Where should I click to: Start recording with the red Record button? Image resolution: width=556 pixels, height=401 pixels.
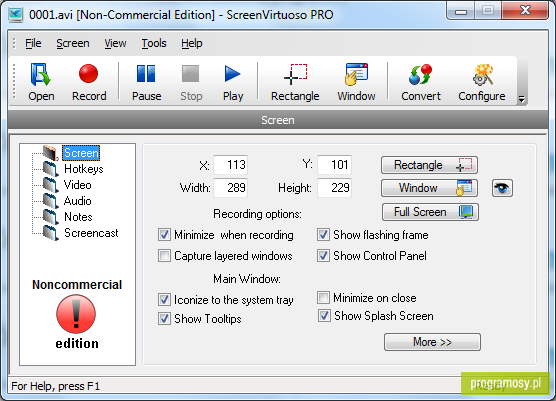(x=89, y=82)
